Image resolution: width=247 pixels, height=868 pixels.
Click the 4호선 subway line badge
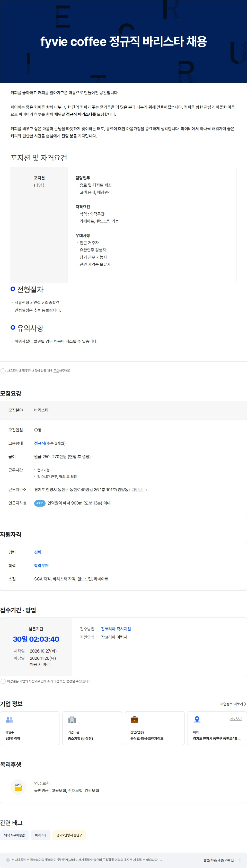pos(40,503)
